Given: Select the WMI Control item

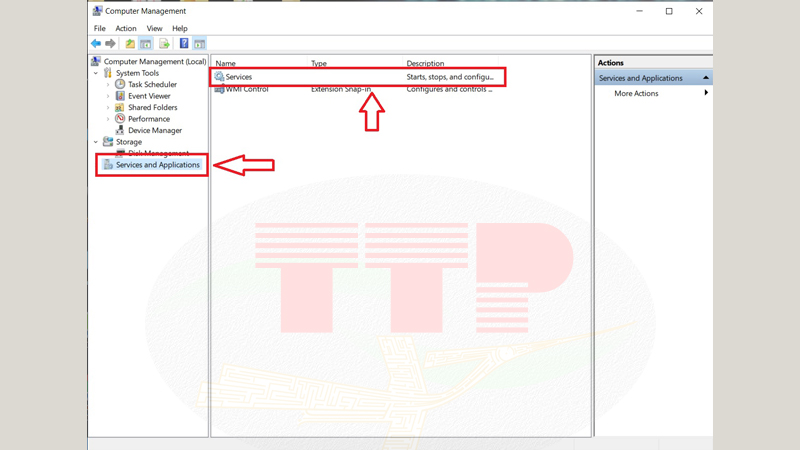Looking at the screenshot, I should [246, 89].
